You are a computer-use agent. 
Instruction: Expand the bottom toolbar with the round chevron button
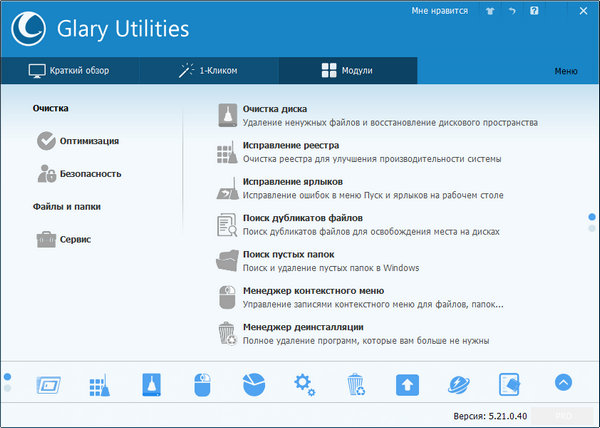pos(563,382)
